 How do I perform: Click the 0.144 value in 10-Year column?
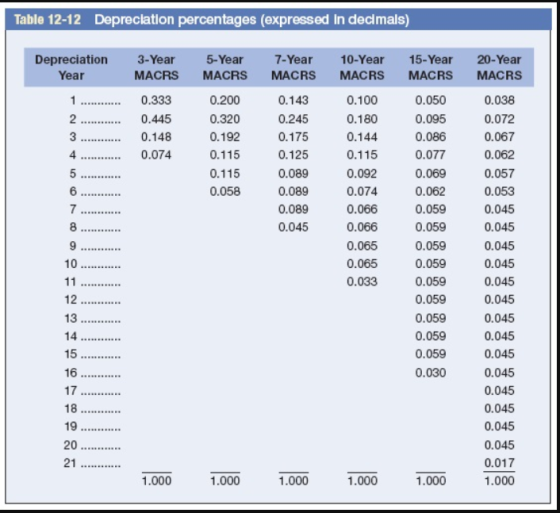pyautogui.click(x=362, y=137)
